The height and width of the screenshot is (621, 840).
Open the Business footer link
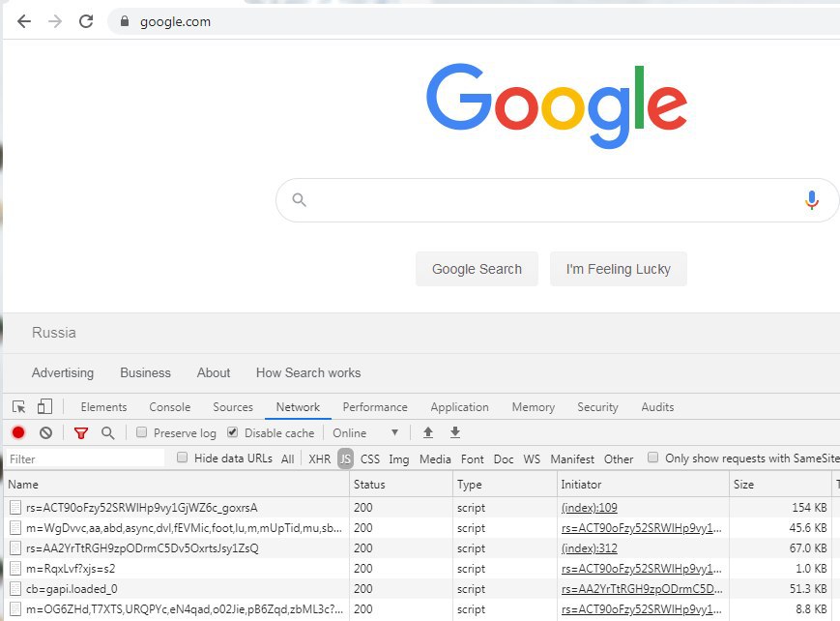point(145,372)
